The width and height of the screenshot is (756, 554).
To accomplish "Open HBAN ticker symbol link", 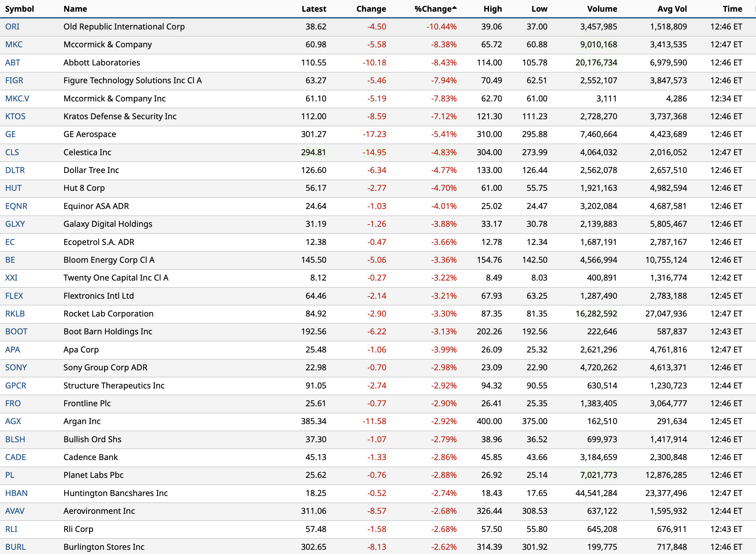I will pos(17,493).
